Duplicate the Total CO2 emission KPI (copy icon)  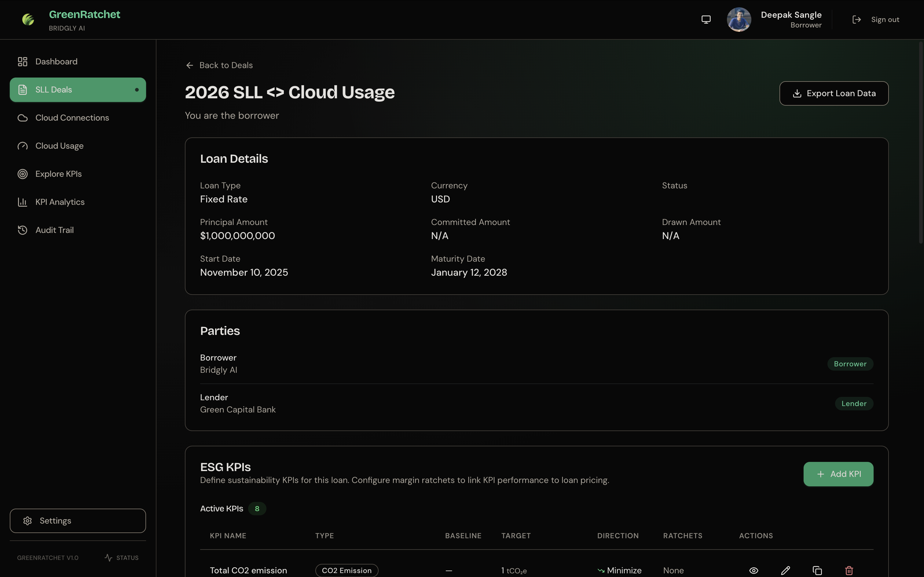point(817,571)
